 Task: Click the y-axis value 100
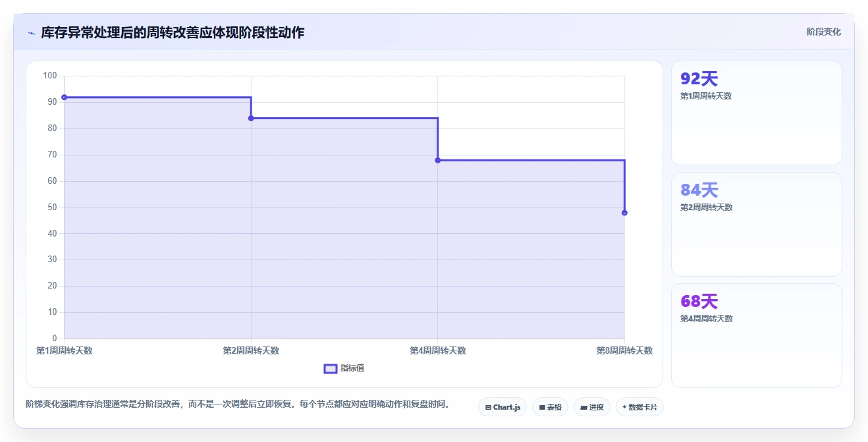tap(50, 76)
